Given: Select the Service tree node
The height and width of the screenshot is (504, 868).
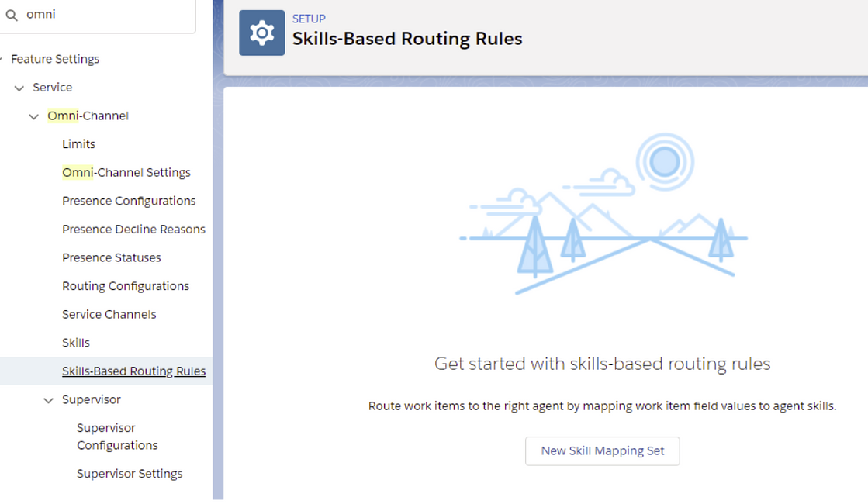Looking at the screenshot, I should 53,88.
